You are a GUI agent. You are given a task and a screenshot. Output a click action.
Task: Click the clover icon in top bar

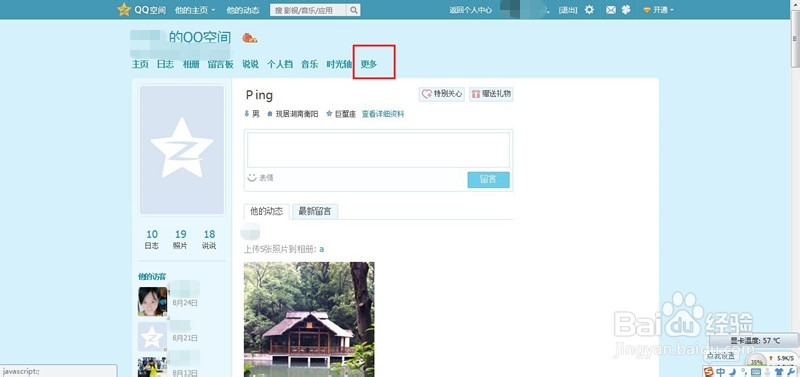tap(626, 10)
